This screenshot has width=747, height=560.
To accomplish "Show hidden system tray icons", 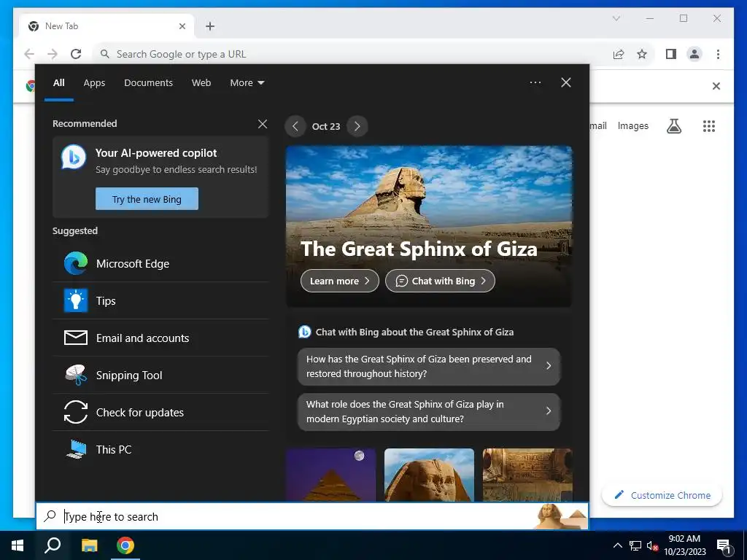I will (617, 545).
